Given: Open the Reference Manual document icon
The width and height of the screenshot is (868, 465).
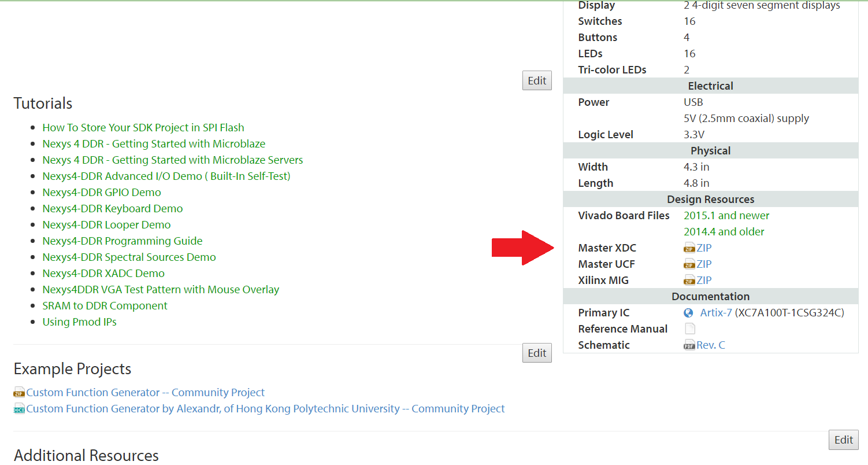Looking at the screenshot, I should coord(690,329).
